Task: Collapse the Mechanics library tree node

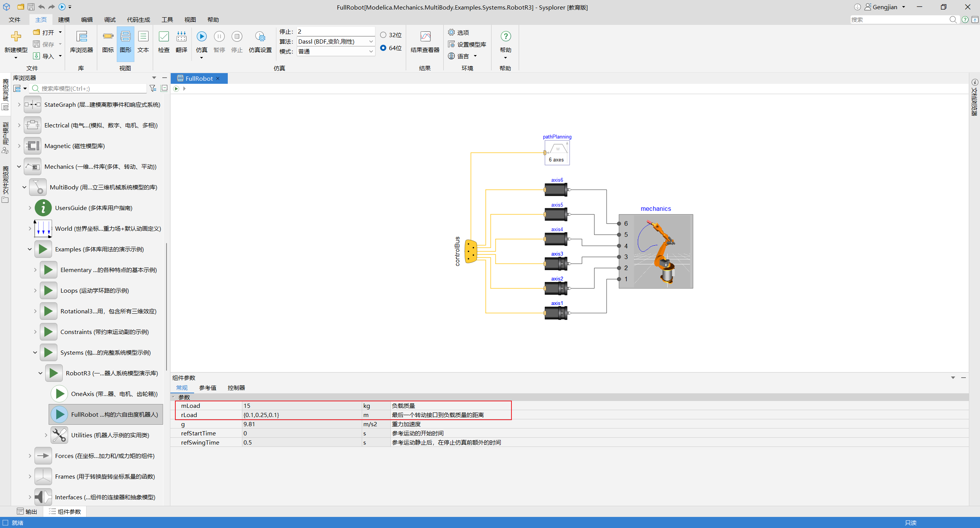Action: coord(19,166)
